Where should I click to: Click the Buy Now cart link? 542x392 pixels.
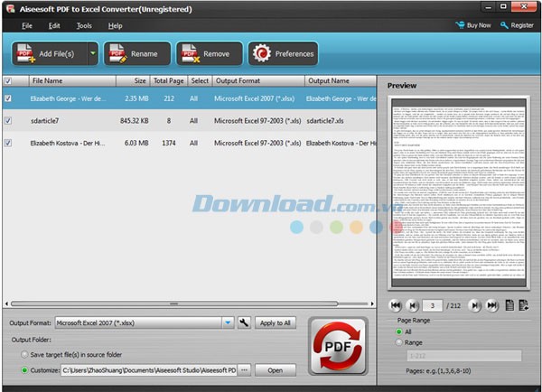(473, 25)
